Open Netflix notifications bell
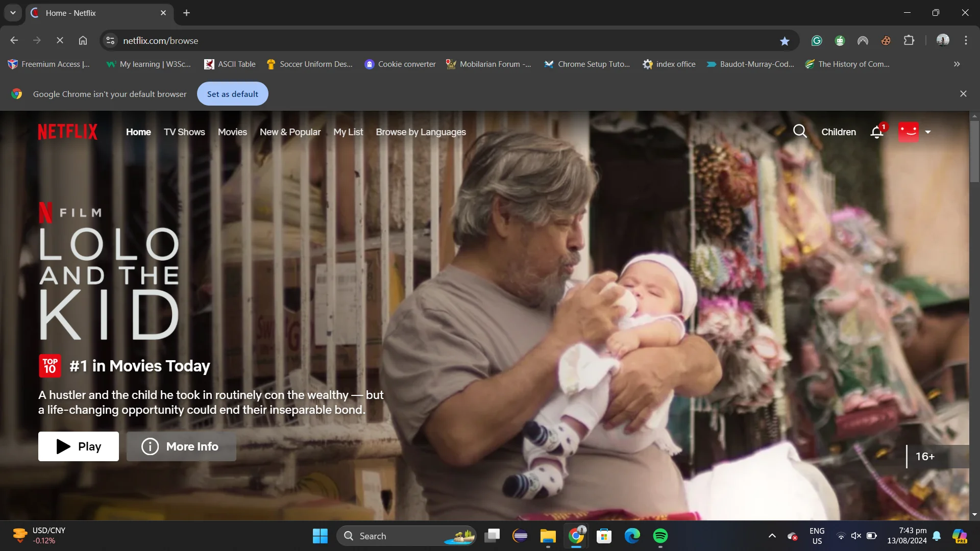The image size is (980, 551). coord(877,132)
